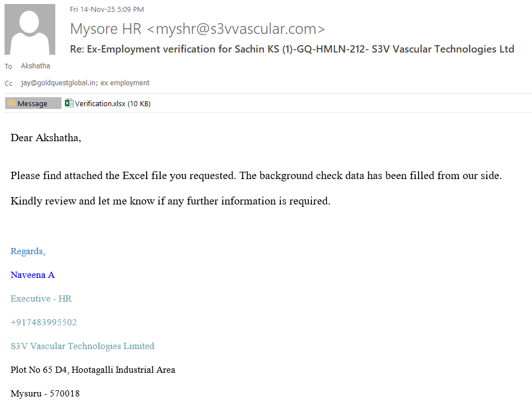Click the name Naveena A in the signature
This screenshot has height=405, width=532.
32,275
